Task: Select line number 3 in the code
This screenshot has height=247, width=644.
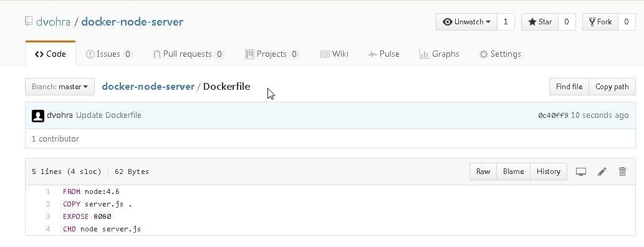Action: tap(48, 216)
